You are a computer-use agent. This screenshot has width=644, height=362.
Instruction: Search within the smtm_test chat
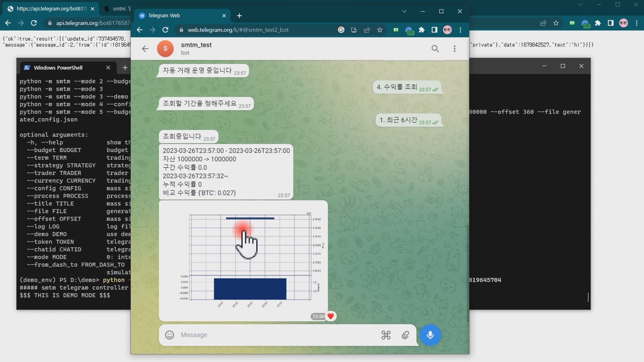(x=435, y=49)
